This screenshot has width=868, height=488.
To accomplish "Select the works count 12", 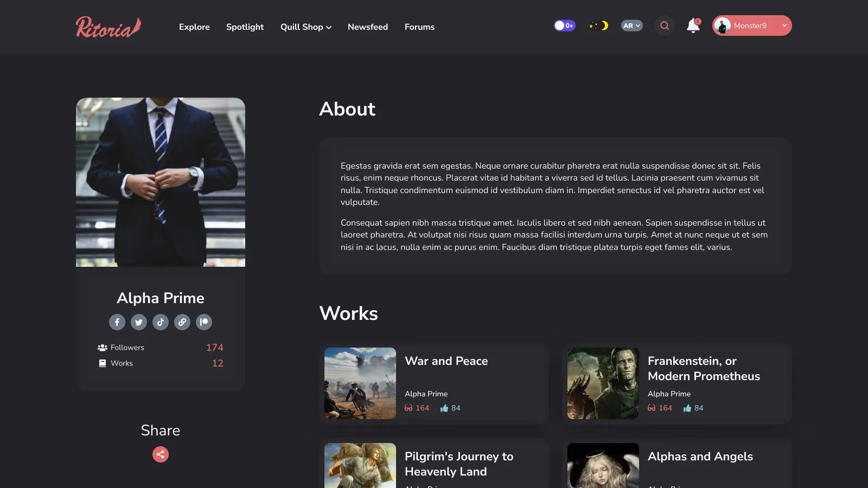I will pos(218,363).
